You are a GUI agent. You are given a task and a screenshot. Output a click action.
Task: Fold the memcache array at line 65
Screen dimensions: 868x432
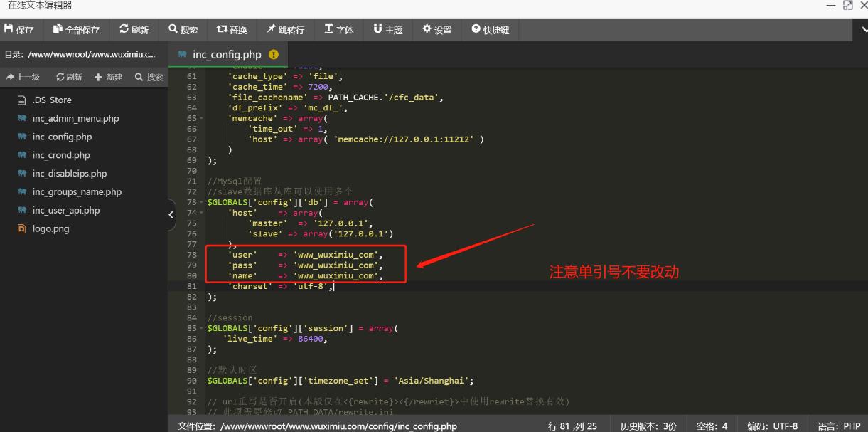coord(203,118)
